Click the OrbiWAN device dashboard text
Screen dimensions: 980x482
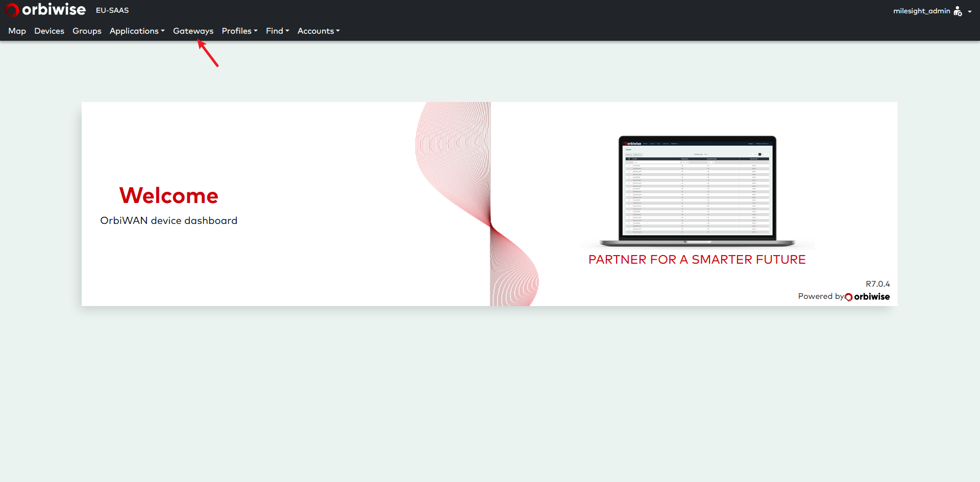[x=168, y=220]
